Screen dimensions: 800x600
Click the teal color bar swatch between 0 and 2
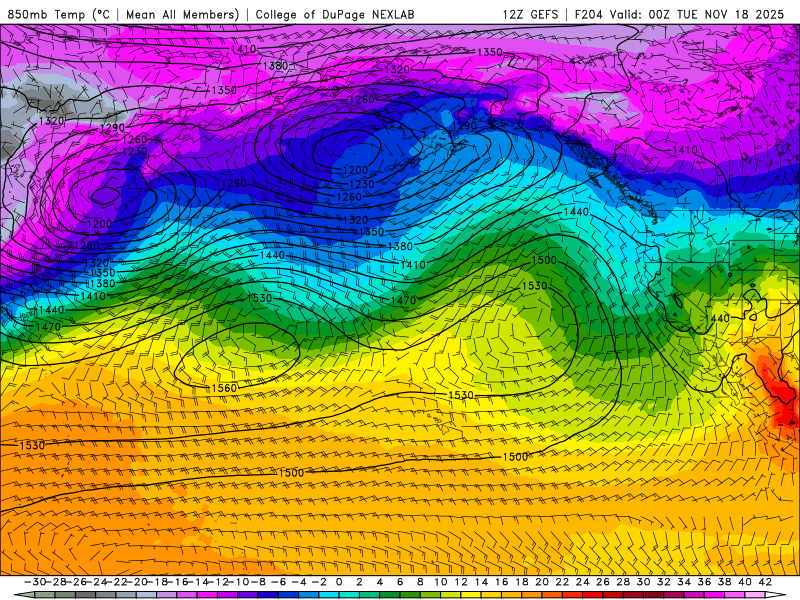(349, 595)
